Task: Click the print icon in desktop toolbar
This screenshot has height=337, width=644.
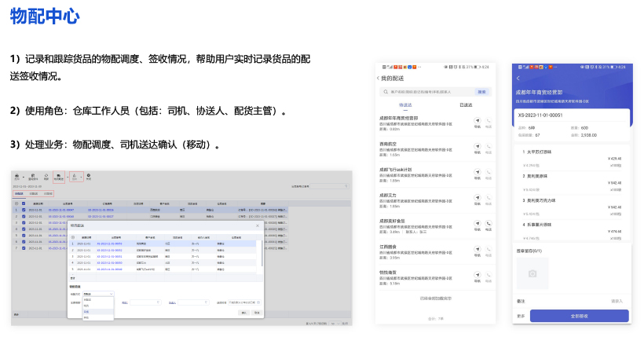Action: point(16,176)
